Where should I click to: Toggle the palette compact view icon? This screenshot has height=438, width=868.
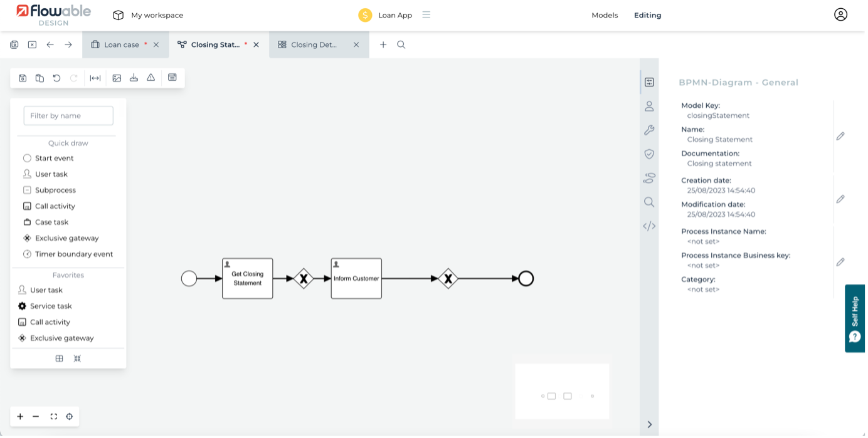pyautogui.click(x=77, y=358)
